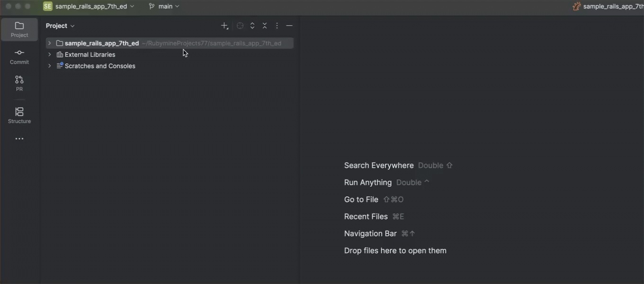The height and width of the screenshot is (284, 644).
Task: Collapse all items in Project tree
Action: click(x=265, y=26)
